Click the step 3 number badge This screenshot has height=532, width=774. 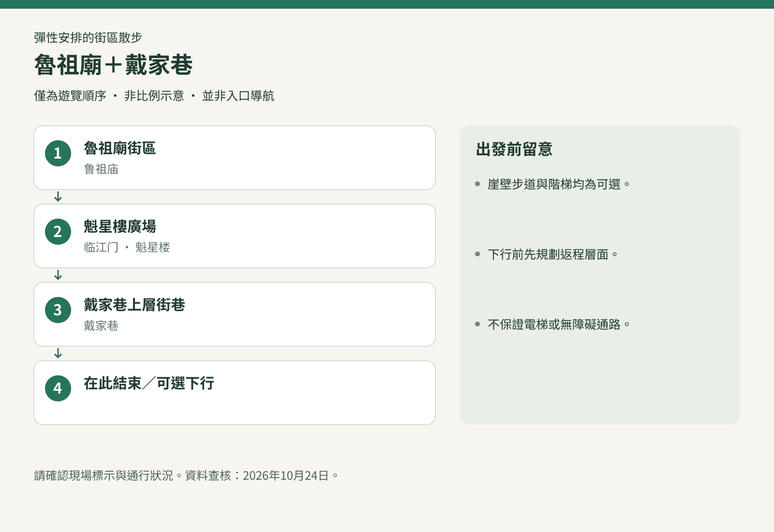[x=58, y=310]
